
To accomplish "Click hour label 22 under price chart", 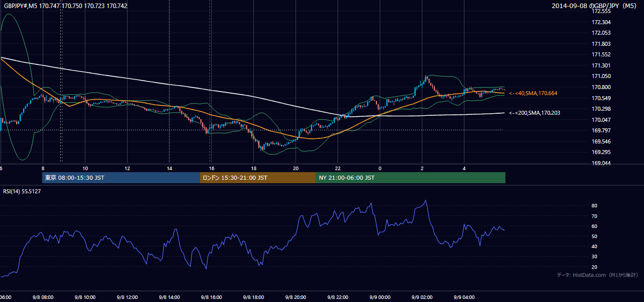I will tap(338, 168).
